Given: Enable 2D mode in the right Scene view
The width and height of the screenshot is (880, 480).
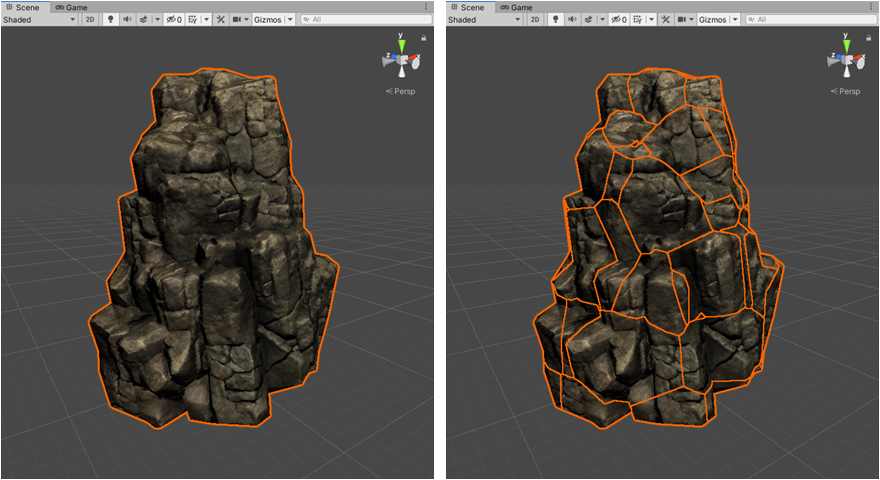Looking at the screenshot, I should 535,19.
